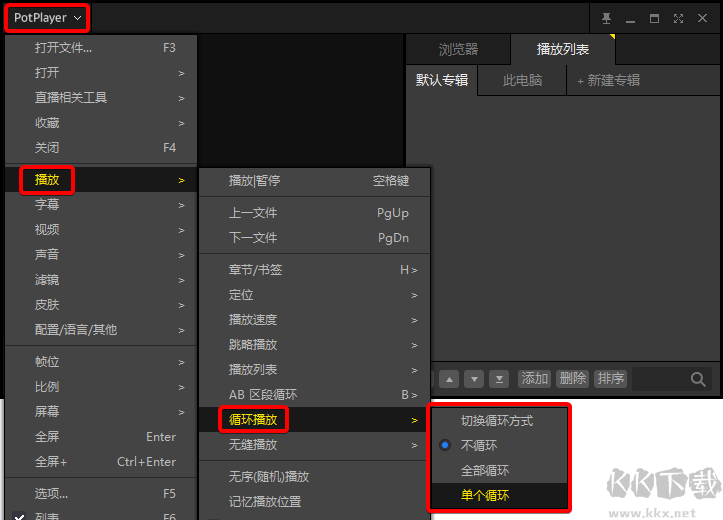The height and width of the screenshot is (520, 723).
Task: Expand the 皮肤 submenu
Action: click(101, 305)
